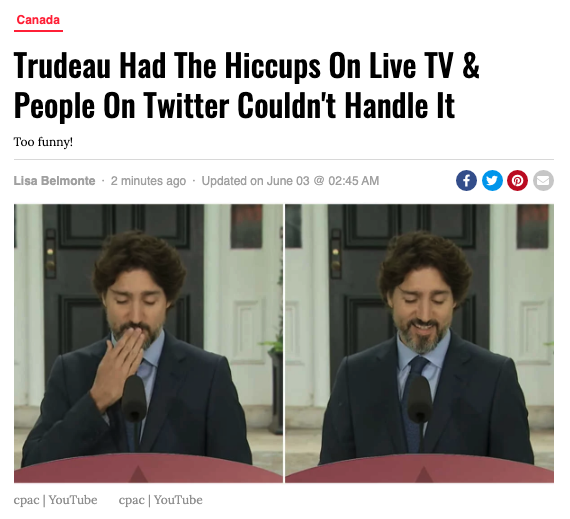Share the article on Facebook

pos(466,180)
